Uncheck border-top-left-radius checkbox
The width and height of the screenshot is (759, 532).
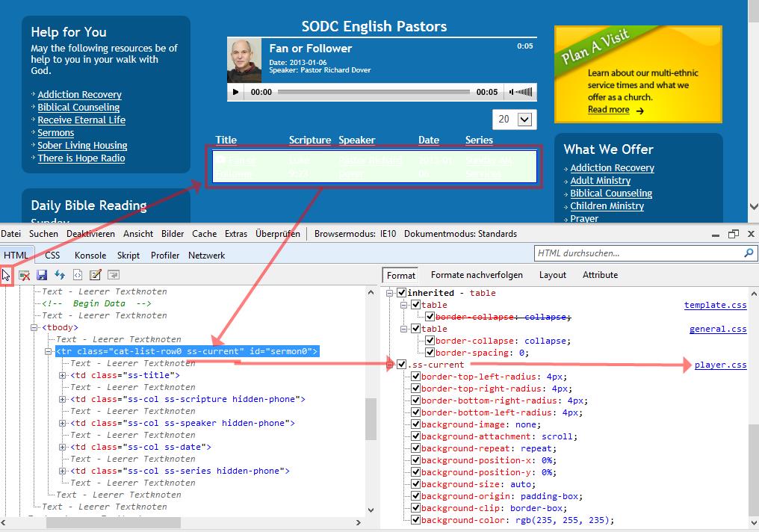415,377
